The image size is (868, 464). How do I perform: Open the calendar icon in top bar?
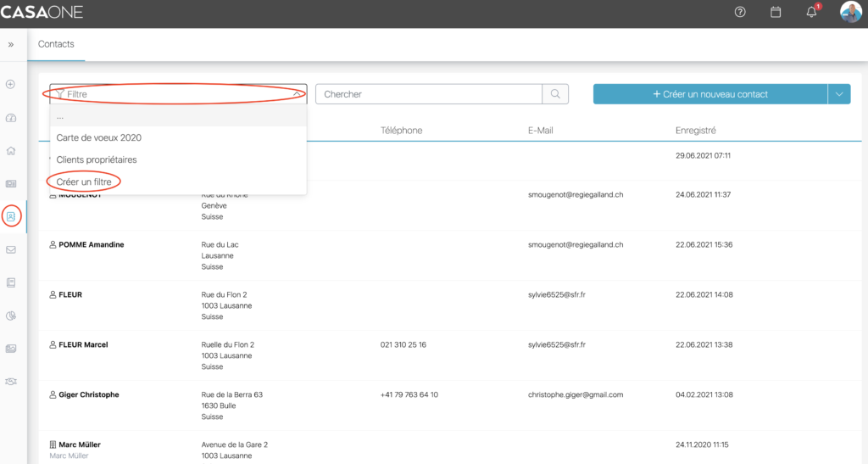[775, 12]
